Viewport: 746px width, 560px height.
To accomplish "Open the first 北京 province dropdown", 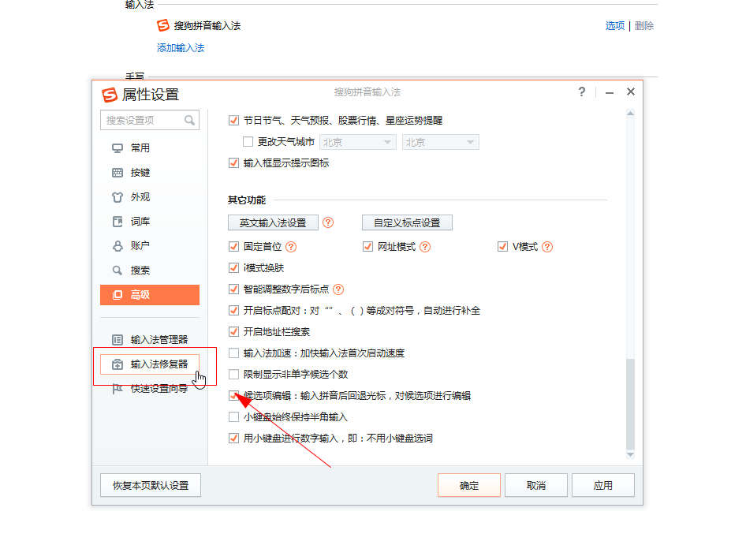I will coord(358,142).
